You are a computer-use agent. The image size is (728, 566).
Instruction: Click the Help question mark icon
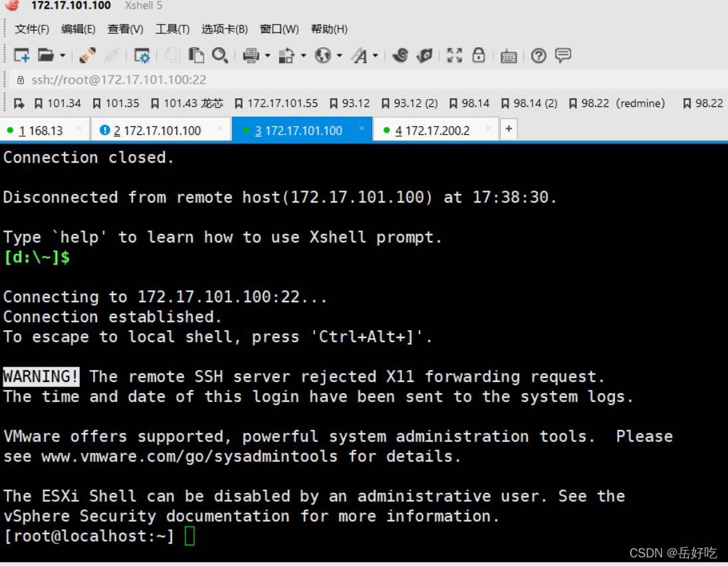pyautogui.click(x=539, y=56)
